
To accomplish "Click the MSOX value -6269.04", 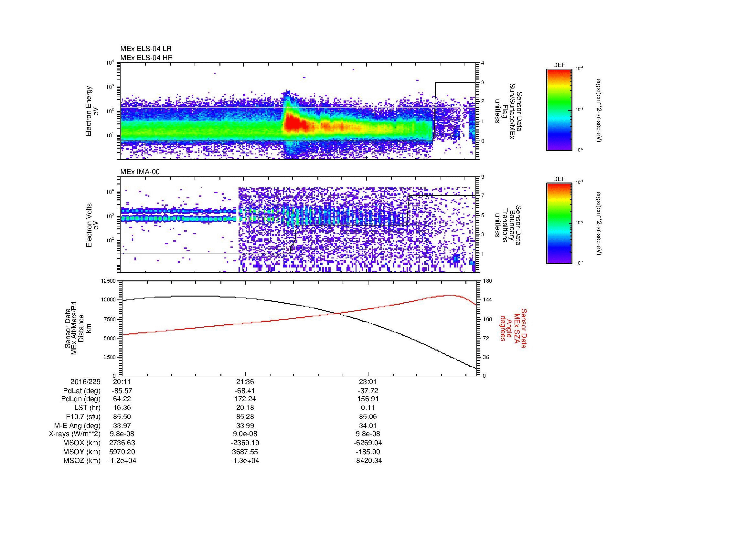I will [x=368, y=443].
